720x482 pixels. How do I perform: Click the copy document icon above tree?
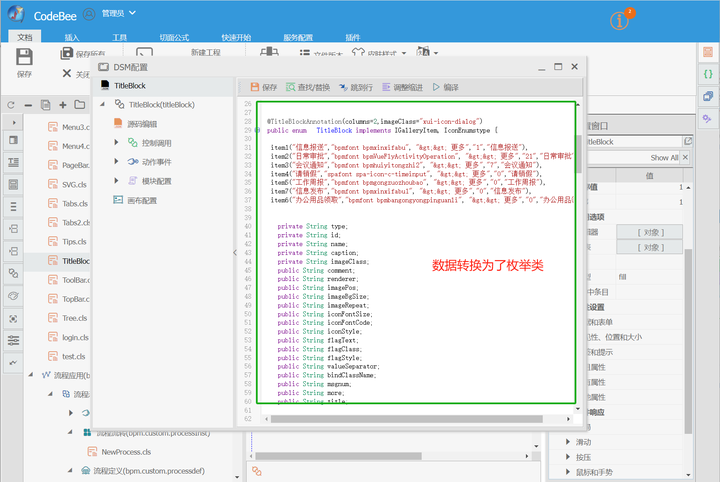pyautogui.click(x=45, y=105)
